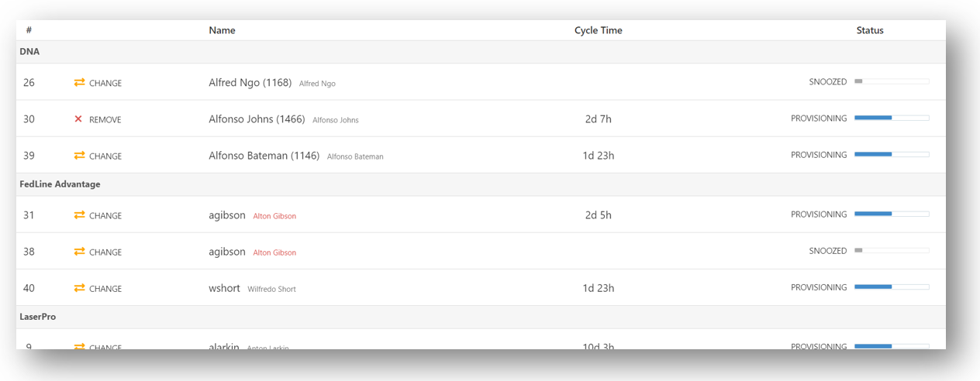Click provisioning progress bar for Alfonso Bateman

pos(891,154)
